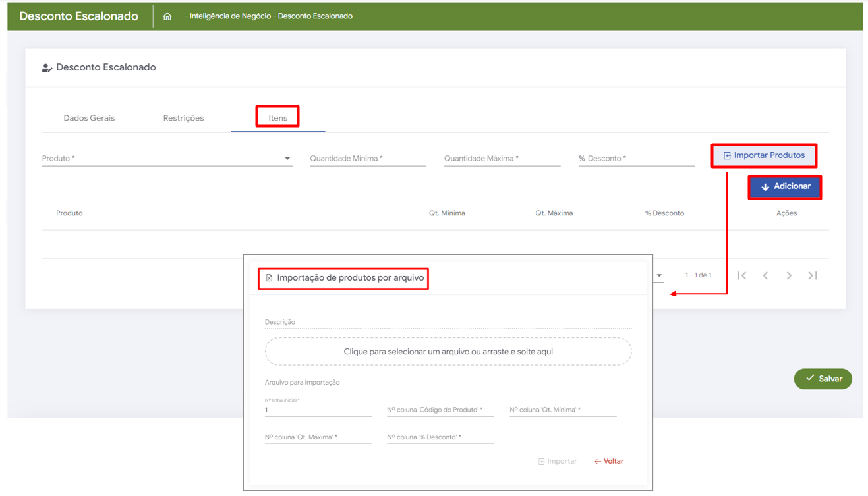Screen dimensions: 868x496
Task: Click Voltar link in import dialog
Action: click(x=609, y=462)
